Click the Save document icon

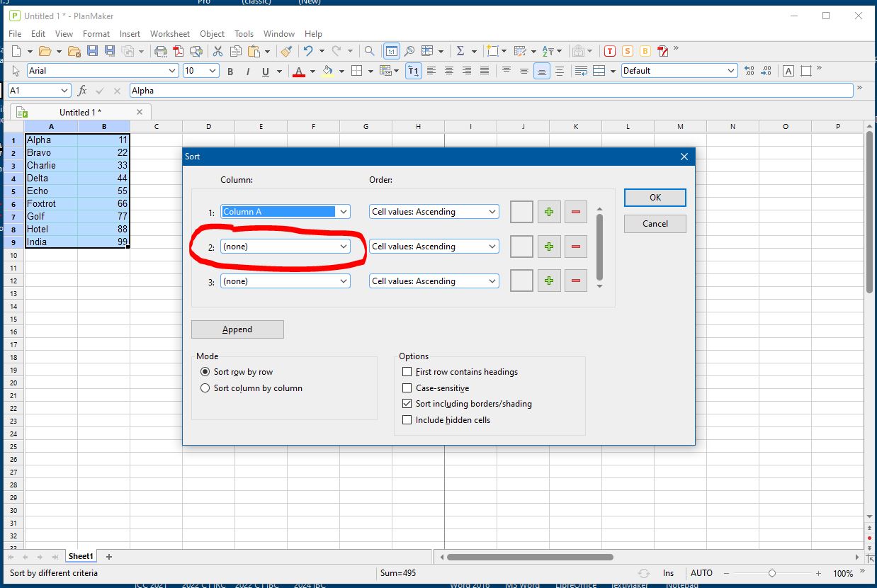click(x=92, y=51)
